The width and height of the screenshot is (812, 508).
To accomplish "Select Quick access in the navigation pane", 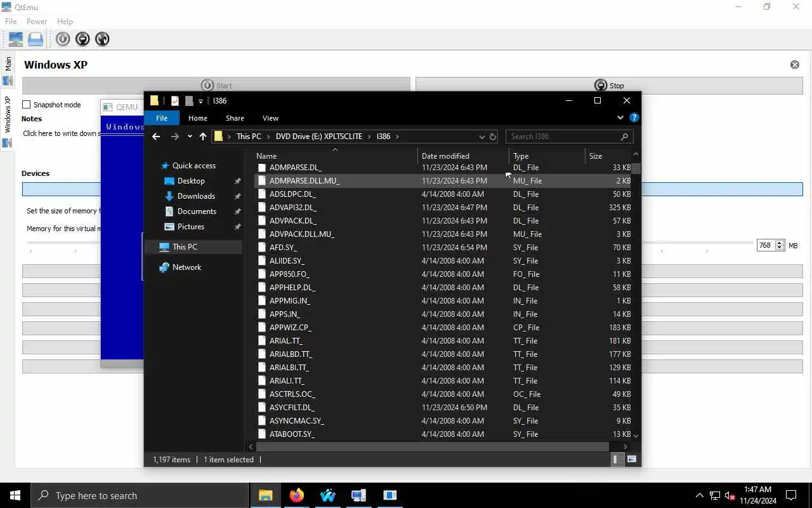I will (x=194, y=166).
